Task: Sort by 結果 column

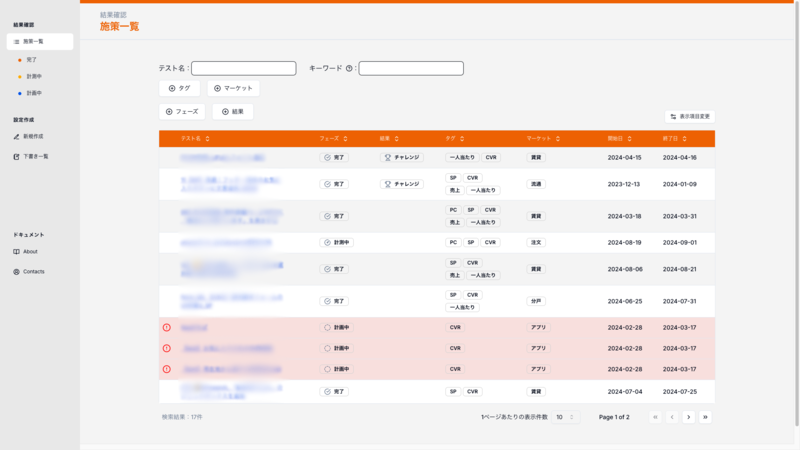Action: coord(389,139)
